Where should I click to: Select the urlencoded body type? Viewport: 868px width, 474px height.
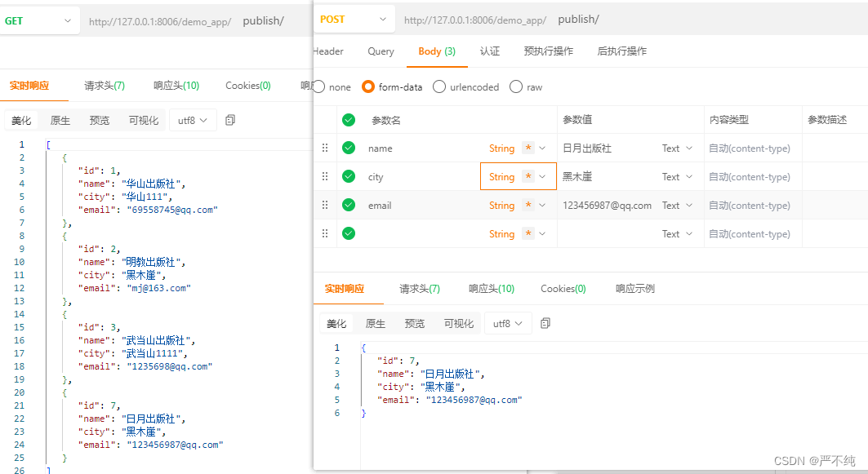(439, 86)
